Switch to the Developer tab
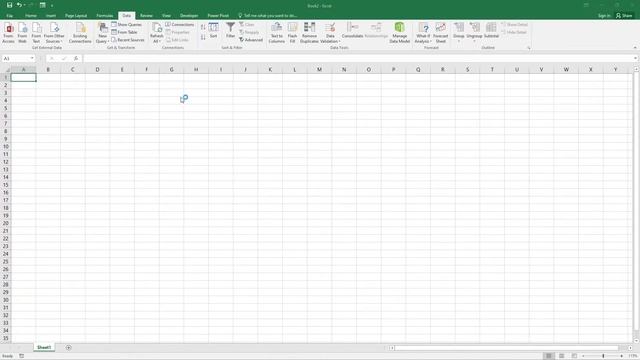640x360 pixels. click(189, 16)
